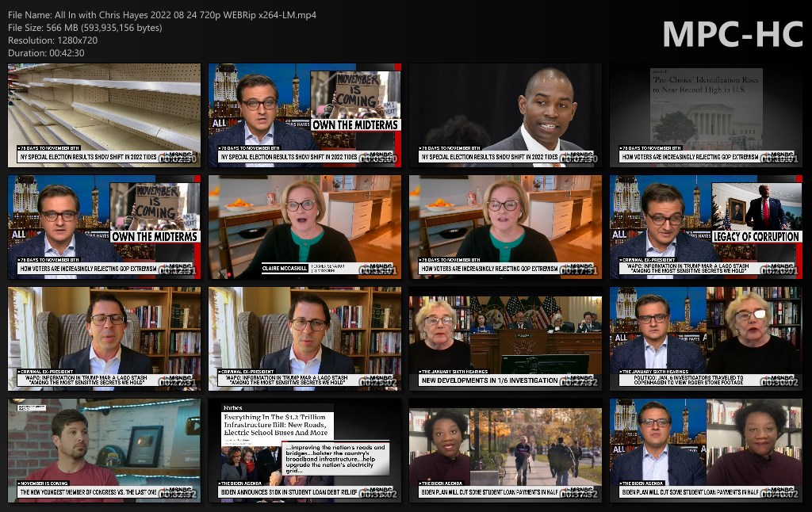Image resolution: width=812 pixels, height=512 pixels.
Task: Click the Duration: 00:42:30 text
Action: click(x=46, y=53)
